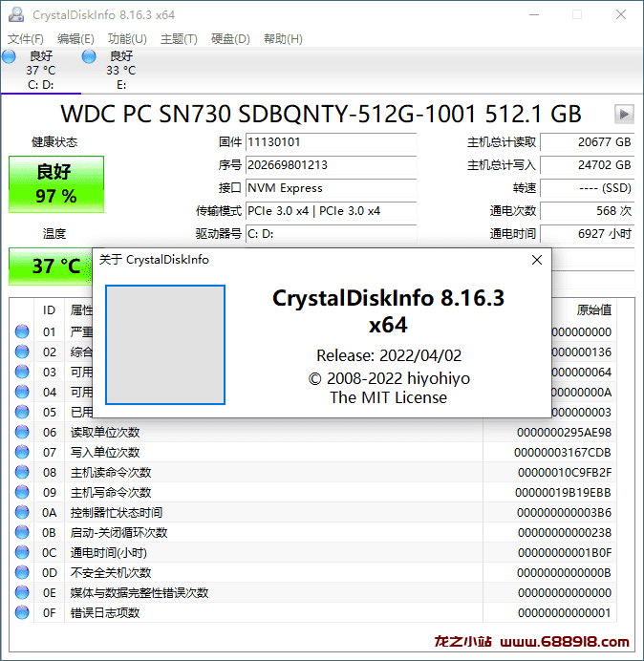Select the 主机读命令次数 attribute text
This screenshot has height=661, width=644.
click(111, 472)
